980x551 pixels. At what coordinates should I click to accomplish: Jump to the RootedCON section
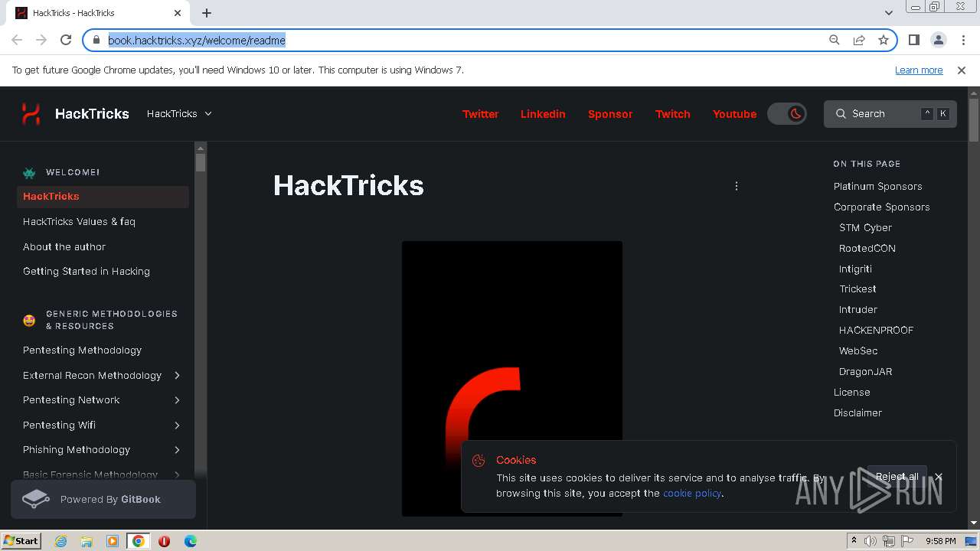pyautogui.click(x=867, y=248)
